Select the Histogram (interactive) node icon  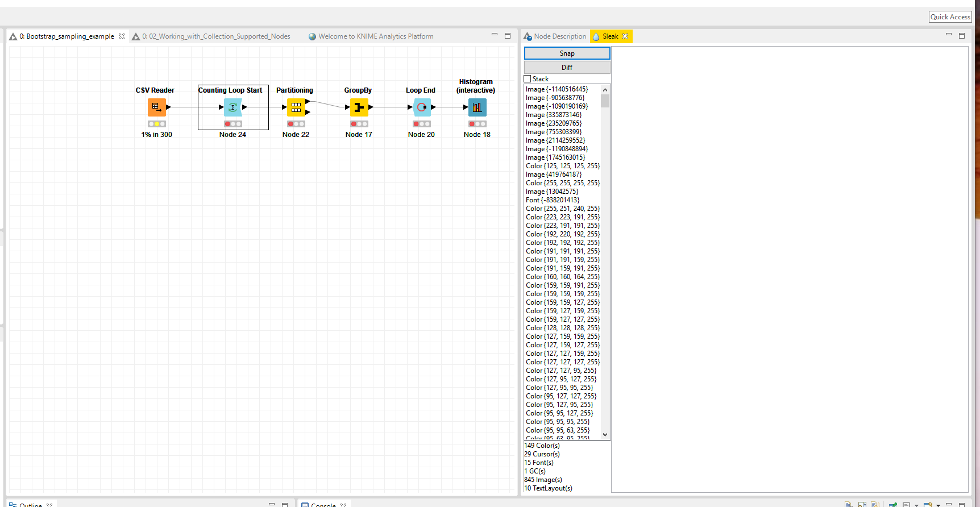tap(477, 107)
